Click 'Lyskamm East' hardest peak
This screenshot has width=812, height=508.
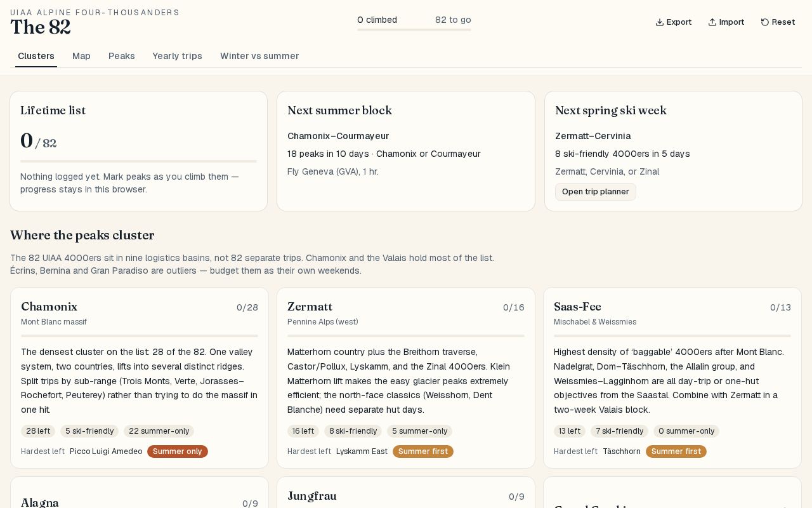tap(362, 451)
